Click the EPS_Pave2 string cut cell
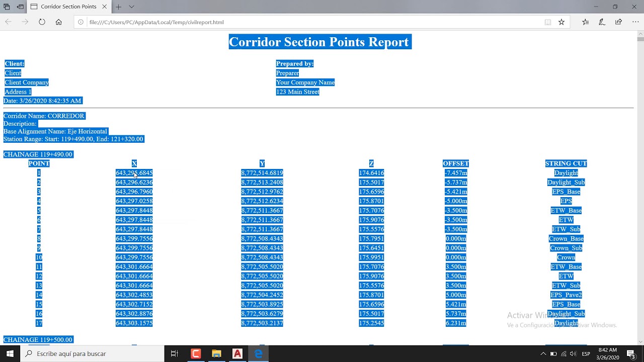Image resolution: width=644 pixels, height=362 pixels. coord(566,295)
